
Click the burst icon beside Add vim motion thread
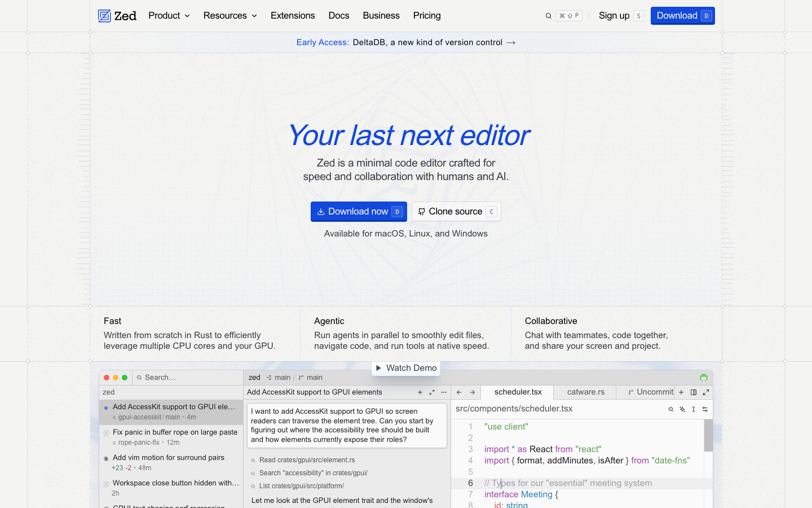[106, 458]
